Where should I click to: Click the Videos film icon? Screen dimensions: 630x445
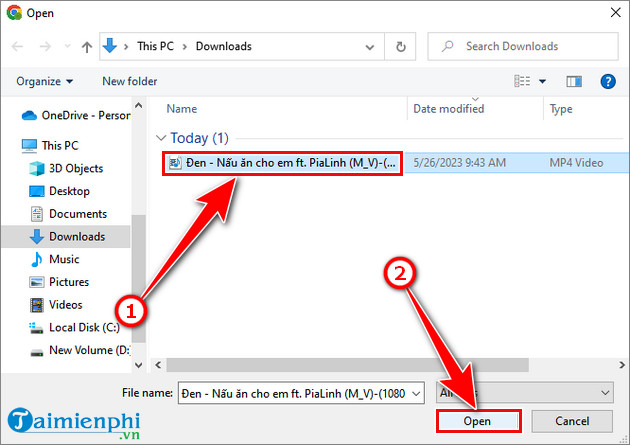click(x=37, y=305)
